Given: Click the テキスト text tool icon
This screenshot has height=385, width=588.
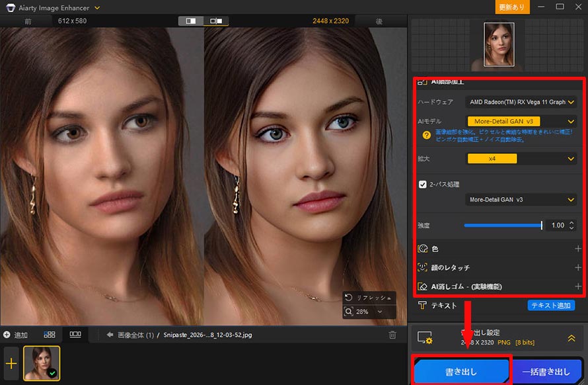Looking at the screenshot, I should 423,305.
